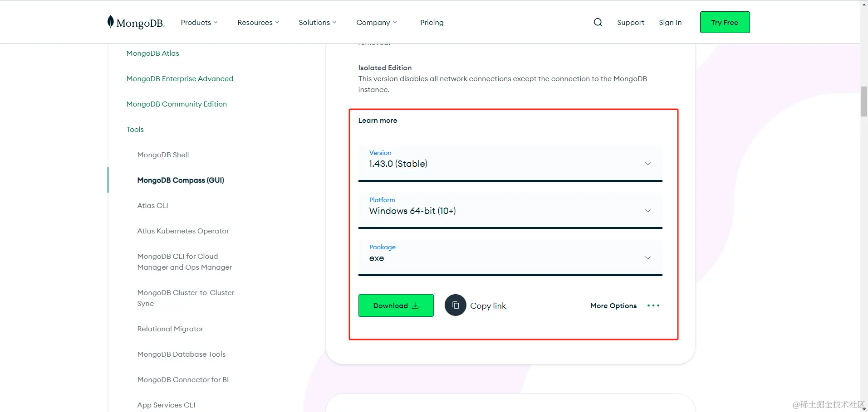Open MongoDB Database Tools sidebar item
This screenshot has height=412, width=868.
(x=181, y=354)
